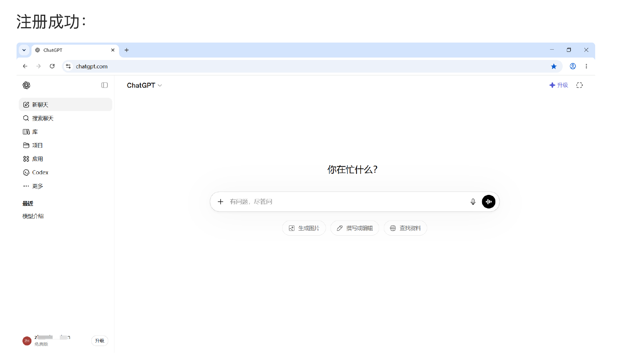
Task: Open a new browser tab with plus
Action: point(127,50)
